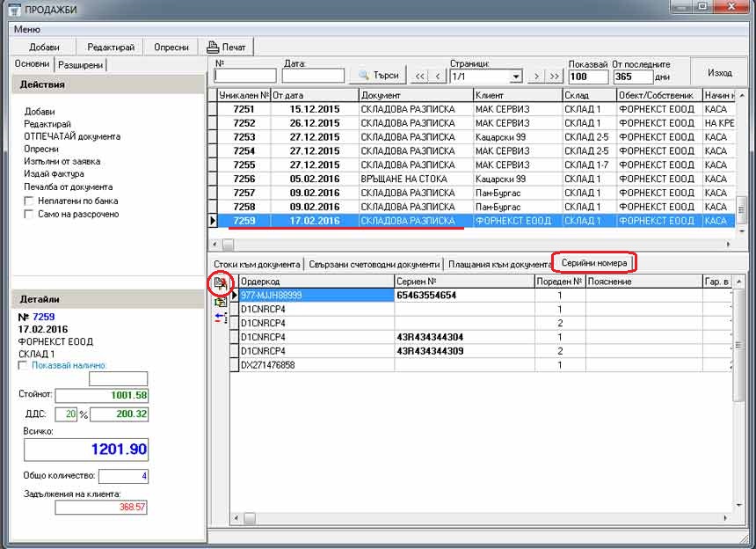Screen dimensions: 756x549
Task: Click the Ордеркод column header
Action: tap(317, 282)
